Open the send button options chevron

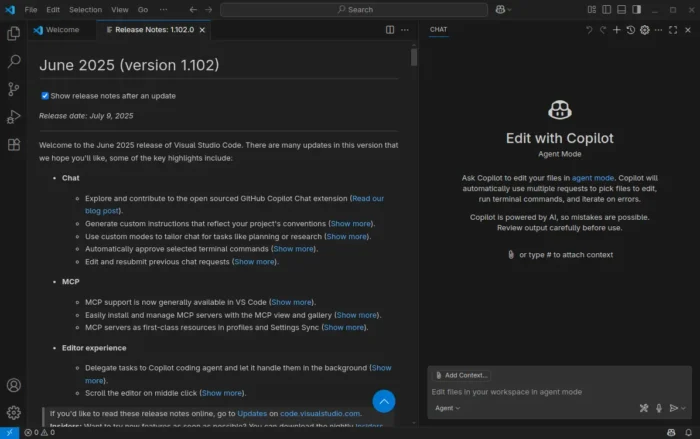[685, 408]
